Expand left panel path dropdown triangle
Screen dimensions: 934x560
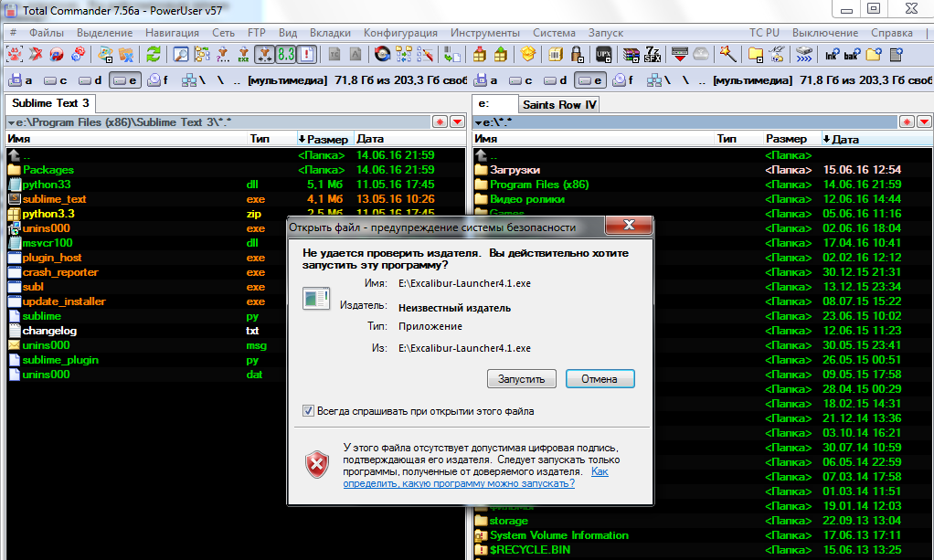[11, 122]
